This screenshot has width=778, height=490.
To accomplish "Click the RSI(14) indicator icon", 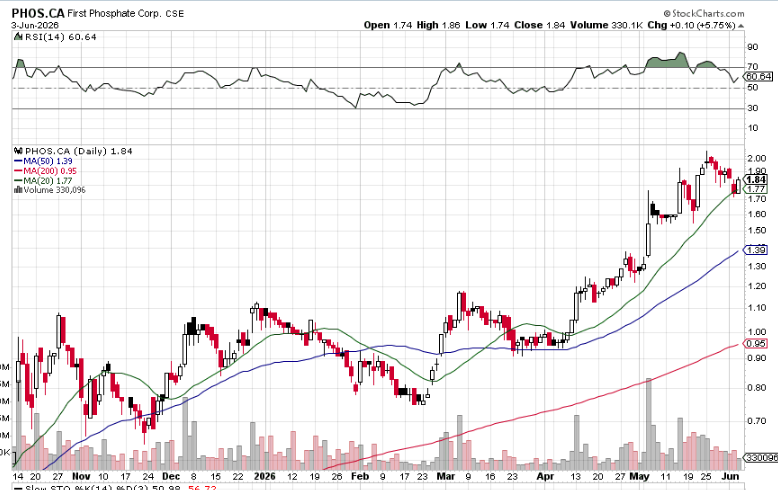I will pyautogui.click(x=18, y=37).
